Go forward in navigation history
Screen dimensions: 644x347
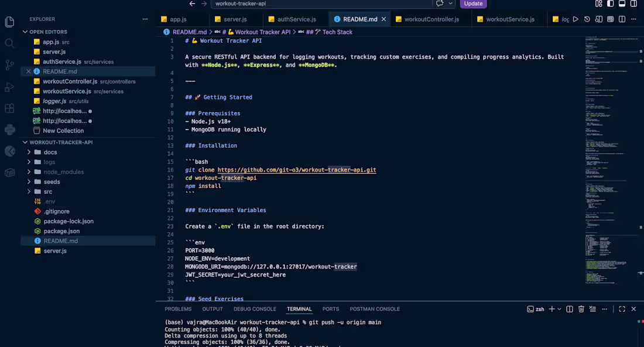[204, 4]
